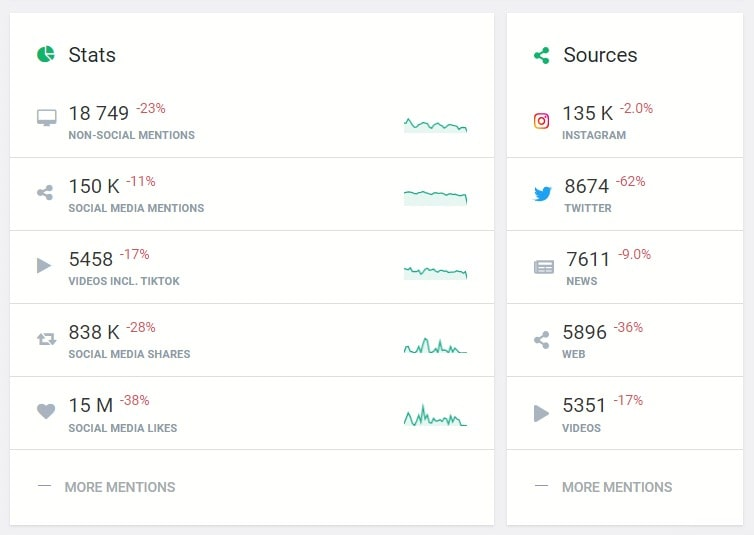Open the 150 K social media mentions stat
This screenshot has height=535, width=754.
click(93, 186)
